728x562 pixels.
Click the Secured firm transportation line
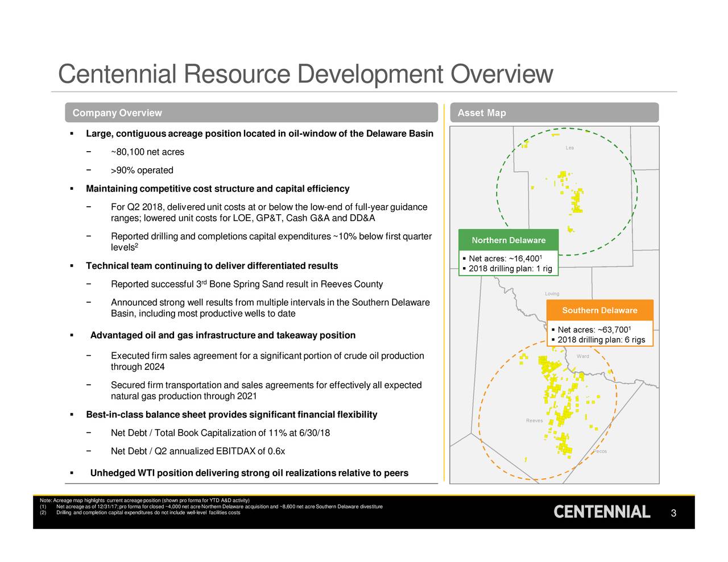click(266, 390)
